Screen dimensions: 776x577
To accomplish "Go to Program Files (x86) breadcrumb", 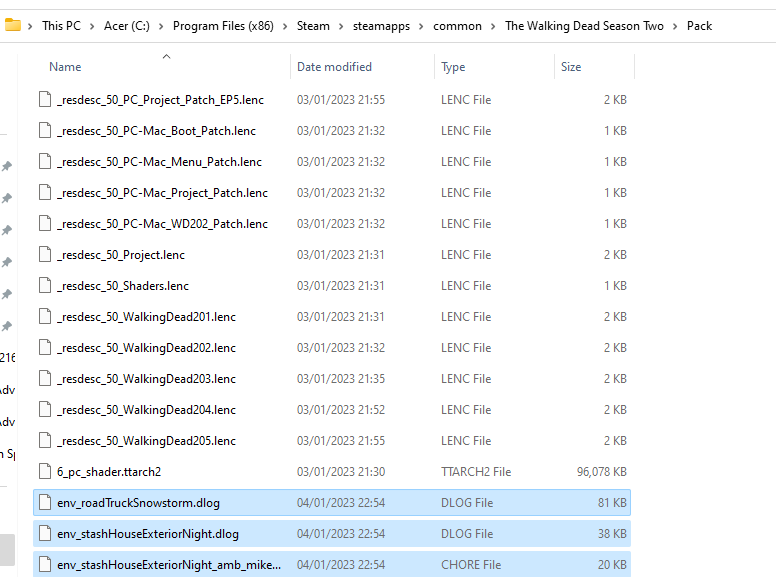I will [223, 26].
